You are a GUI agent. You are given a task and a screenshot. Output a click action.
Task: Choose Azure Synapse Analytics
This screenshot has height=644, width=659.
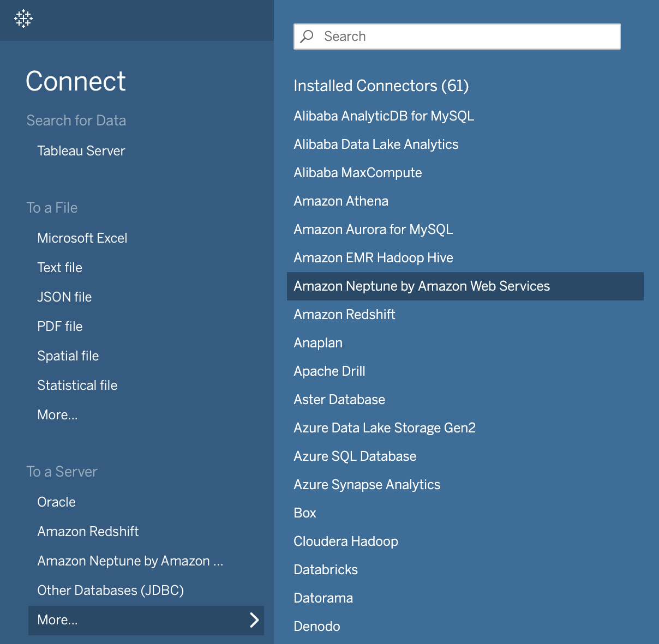click(367, 485)
